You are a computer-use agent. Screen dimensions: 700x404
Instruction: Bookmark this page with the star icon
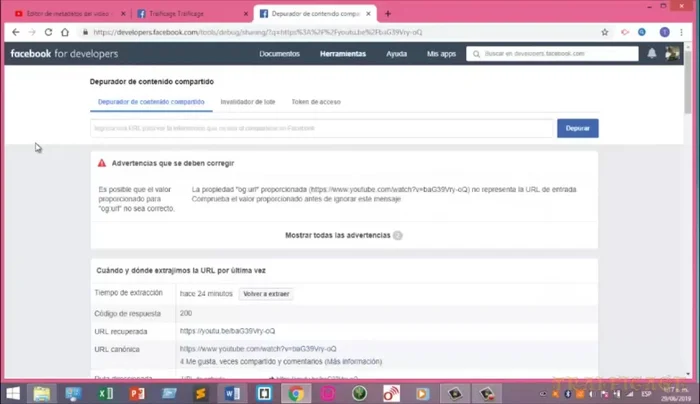(605, 32)
